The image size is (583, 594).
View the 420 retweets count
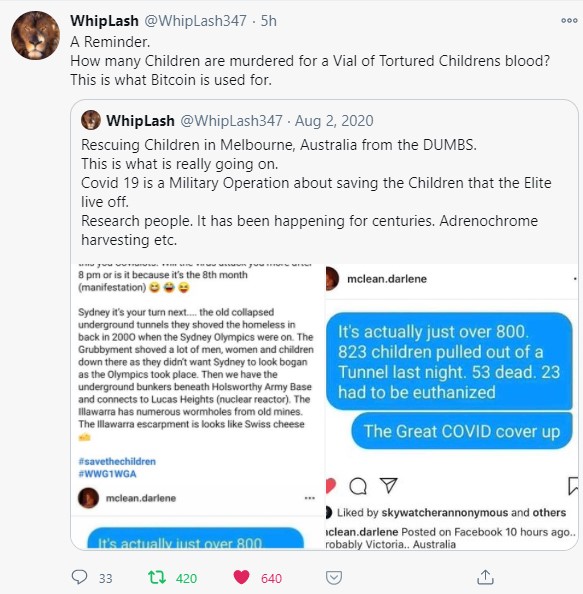click(x=186, y=578)
